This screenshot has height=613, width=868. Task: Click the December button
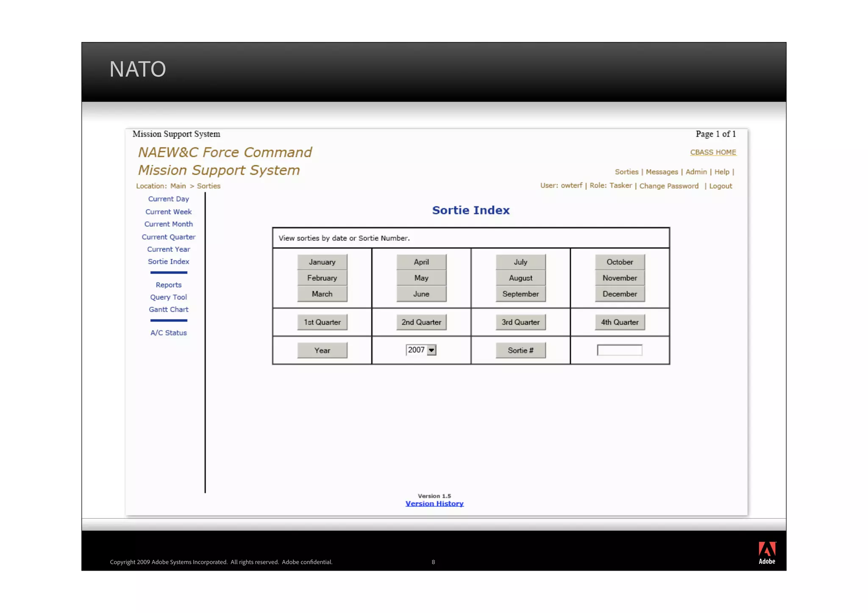[620, 294]
